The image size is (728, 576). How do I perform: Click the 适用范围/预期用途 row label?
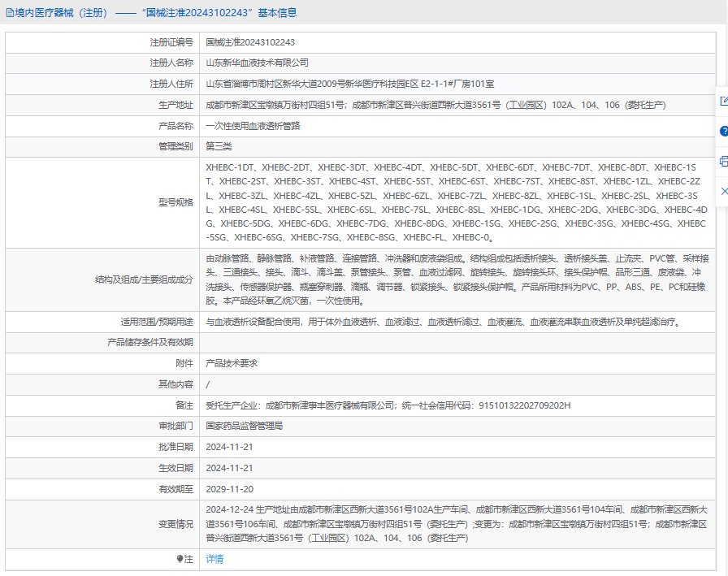click(x=157, y=322)
